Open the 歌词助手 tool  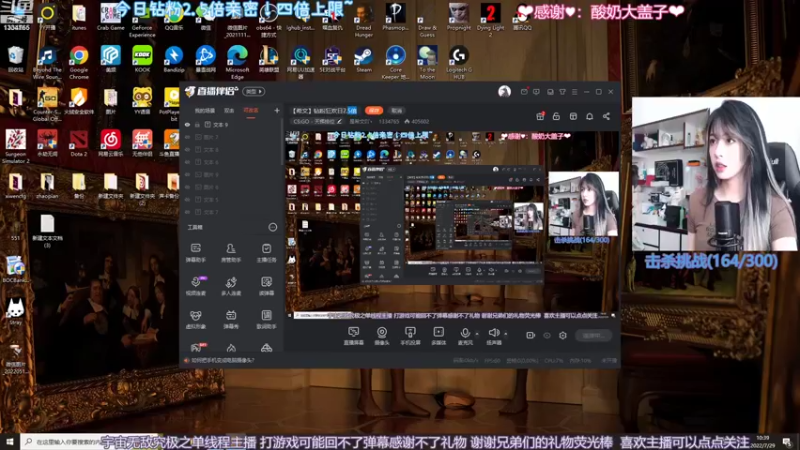click(266, 319)
